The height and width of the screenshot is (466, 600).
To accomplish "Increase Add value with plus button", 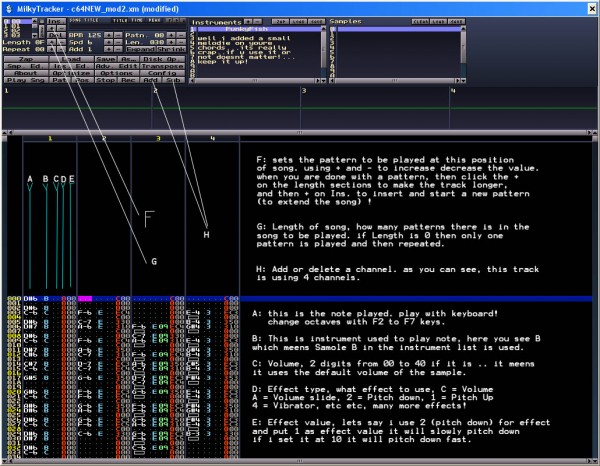I will 108,49.
